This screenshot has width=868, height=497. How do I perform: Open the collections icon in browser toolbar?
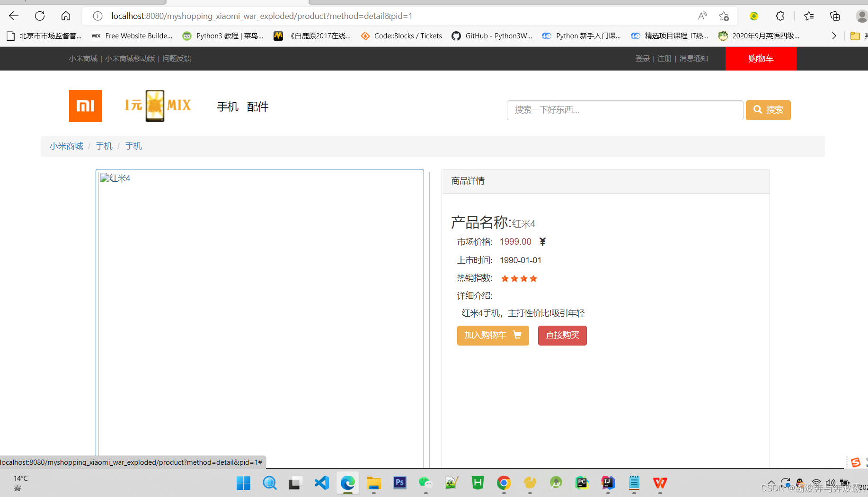[x=835, y=16]
